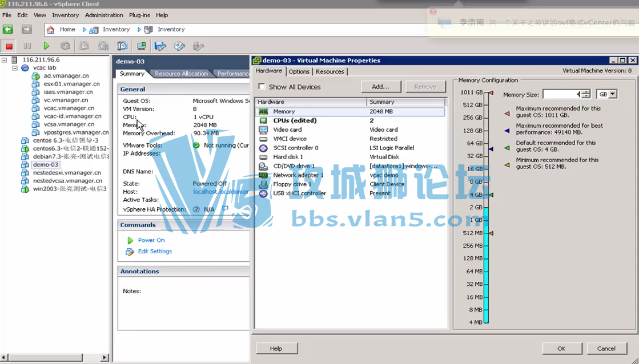Enable the Show All Devices checkbox

tap(262, 87)
